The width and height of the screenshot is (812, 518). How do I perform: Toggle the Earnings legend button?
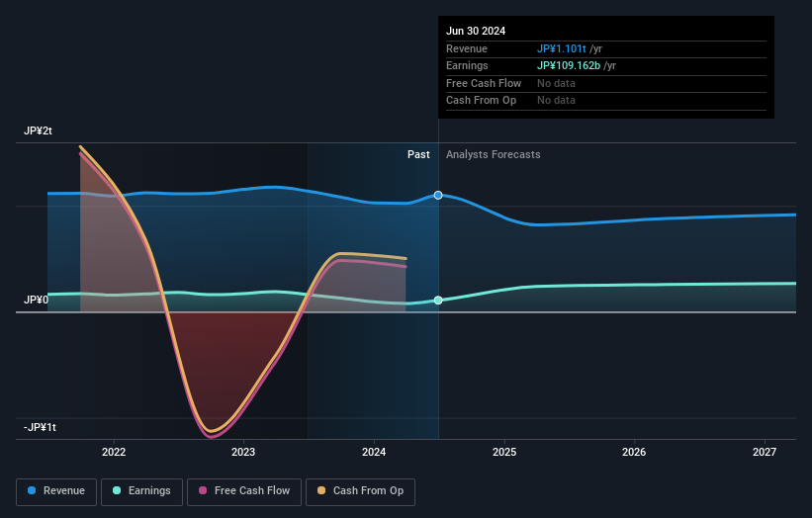tap(141, 491)
